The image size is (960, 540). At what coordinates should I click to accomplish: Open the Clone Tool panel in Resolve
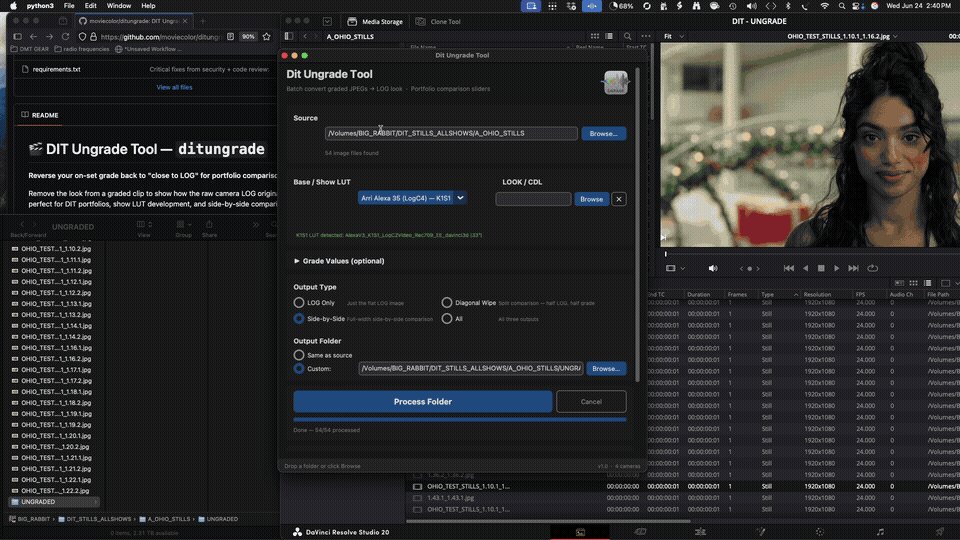[x=438, y=21]
